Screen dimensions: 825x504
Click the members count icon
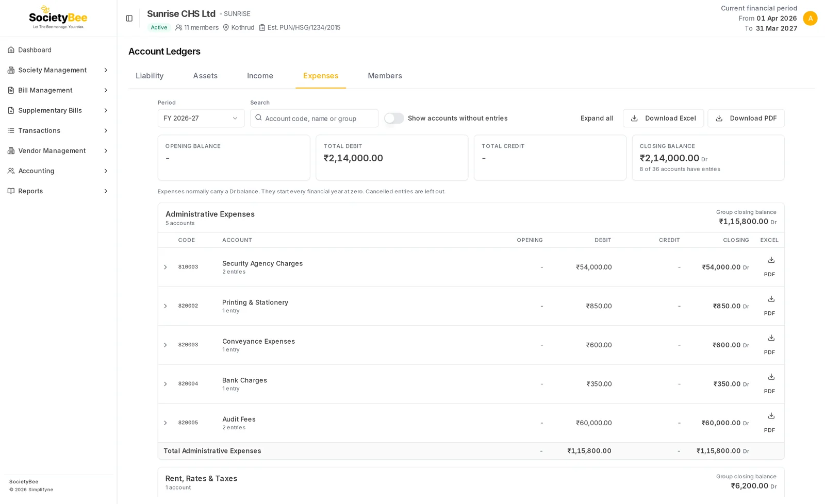click(178, 27)
